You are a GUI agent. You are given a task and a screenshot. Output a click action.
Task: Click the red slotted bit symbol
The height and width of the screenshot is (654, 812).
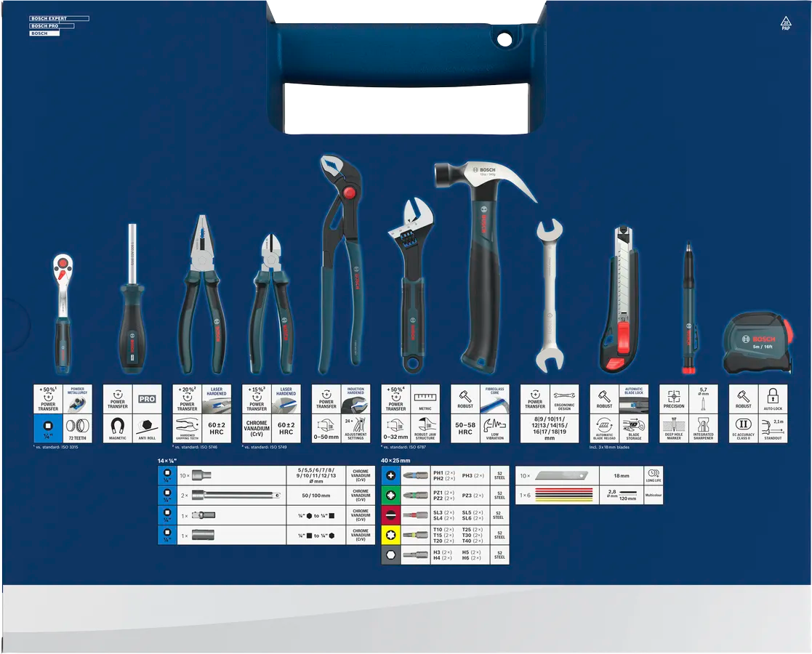(390, 515)
